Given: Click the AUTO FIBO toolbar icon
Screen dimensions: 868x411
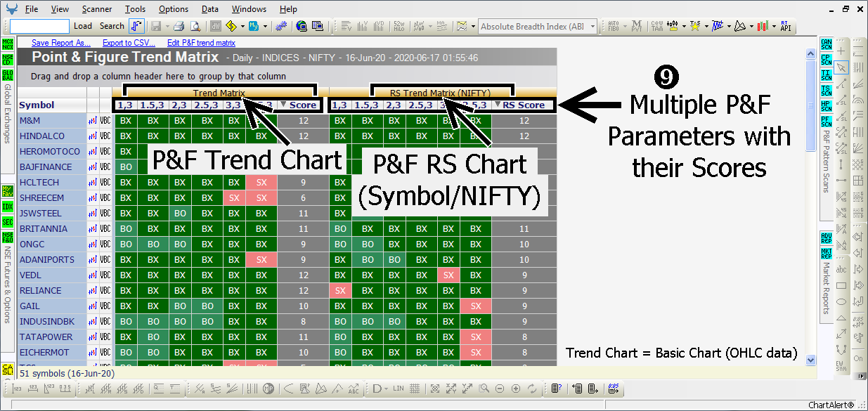Looking at the screenshot, I should point(613,26).
